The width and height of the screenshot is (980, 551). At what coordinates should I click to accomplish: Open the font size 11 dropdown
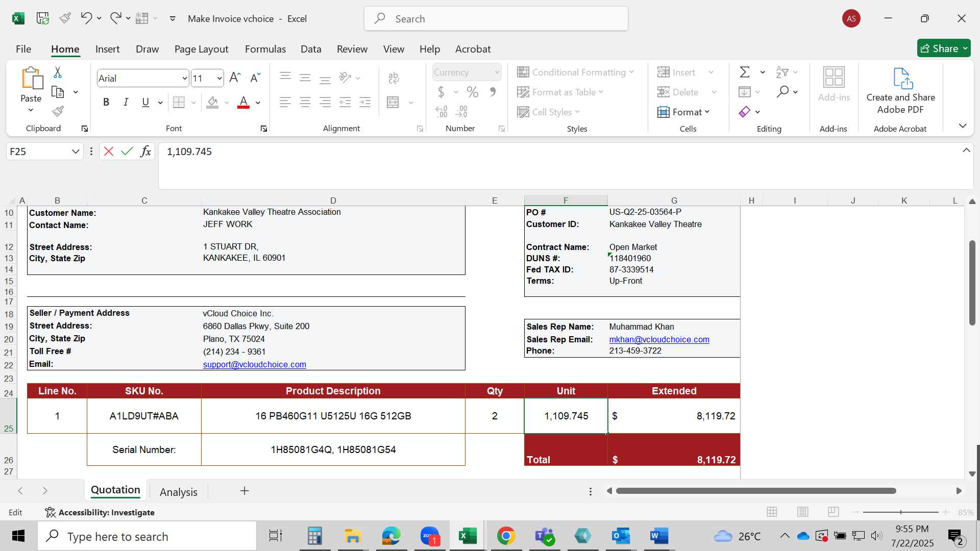[219, 78]
